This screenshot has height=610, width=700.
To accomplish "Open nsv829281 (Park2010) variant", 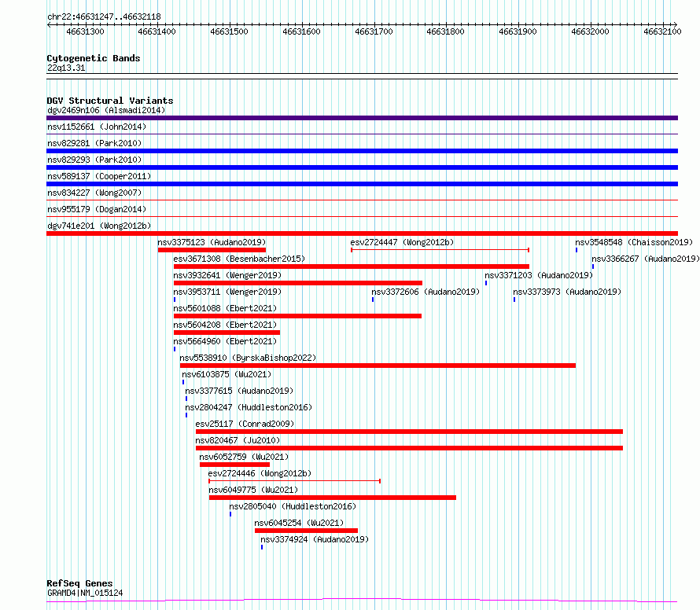I will pyautogui.click(x=94, y=143).
